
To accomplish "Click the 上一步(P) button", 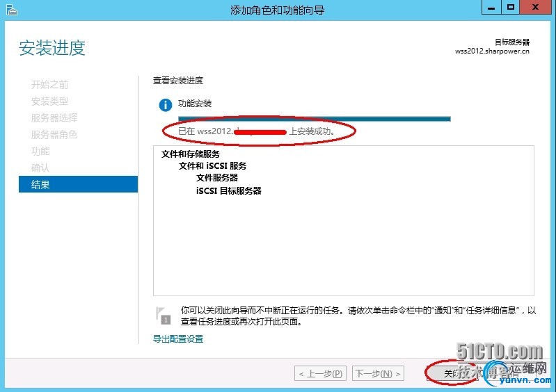I will (320, 374).
